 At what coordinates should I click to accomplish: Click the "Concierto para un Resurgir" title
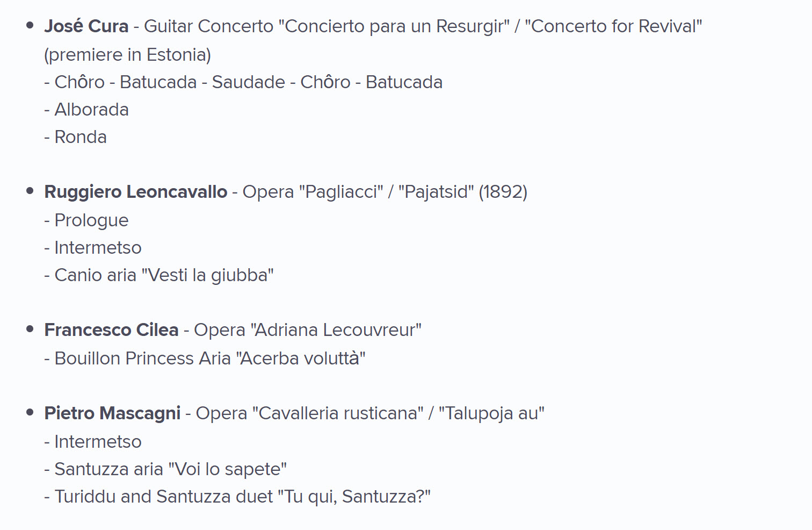tap(394, 26)
